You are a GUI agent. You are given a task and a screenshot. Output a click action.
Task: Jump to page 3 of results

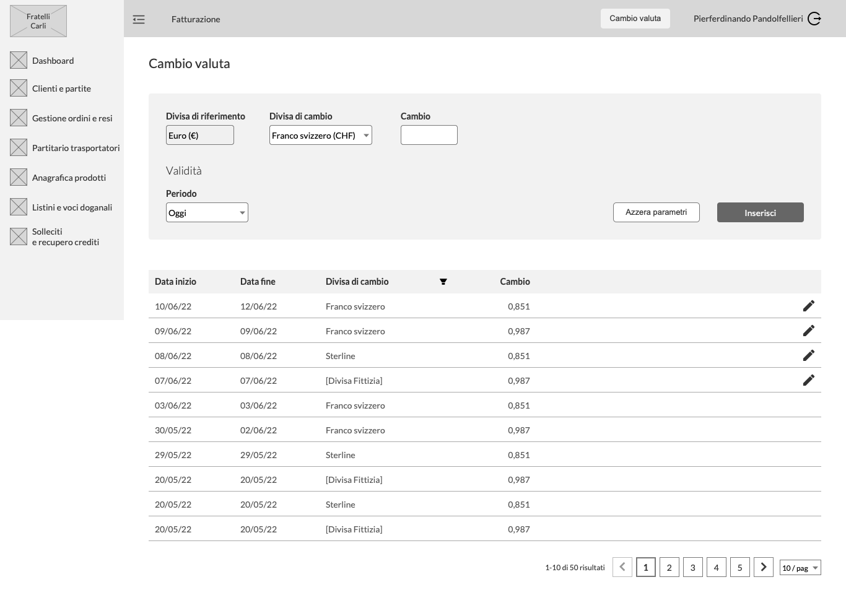[x=692, y=567]
